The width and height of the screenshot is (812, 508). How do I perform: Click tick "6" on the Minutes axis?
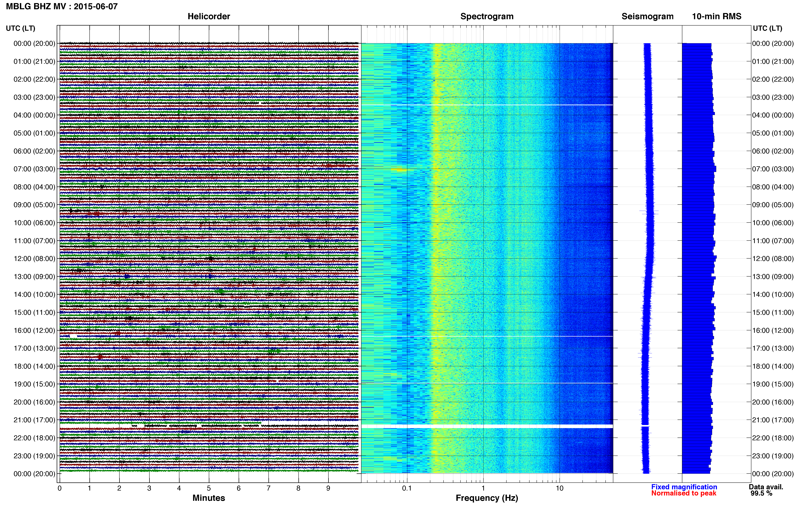[x=239, y=488]
